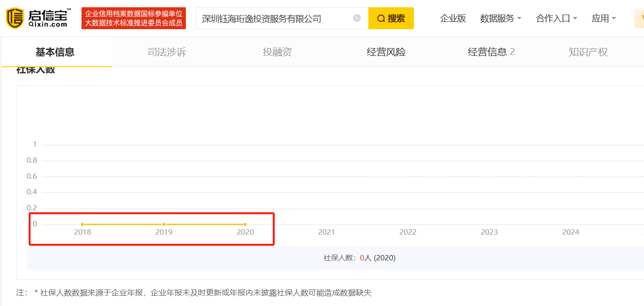Screen dimensions: 644x306
Task: Click the 2024 x-axis label
Action: [571, 232]
